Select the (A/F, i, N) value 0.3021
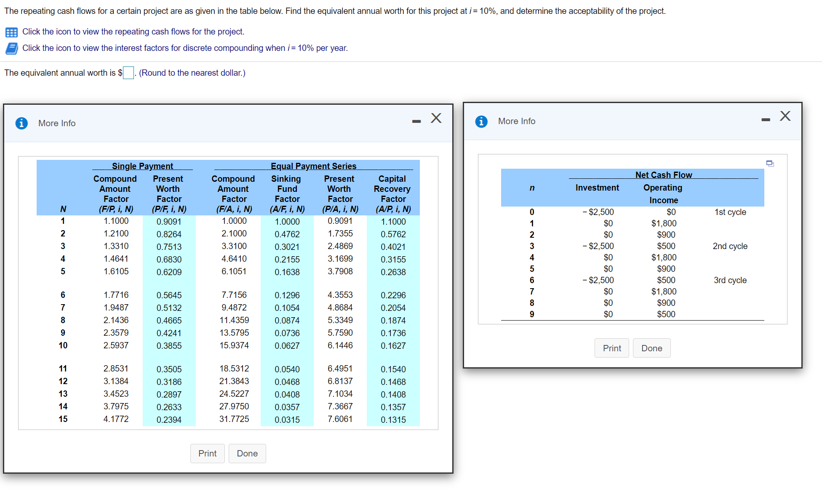Image resolution: width=822 pixels, height=504 pixels. [287, 247]
